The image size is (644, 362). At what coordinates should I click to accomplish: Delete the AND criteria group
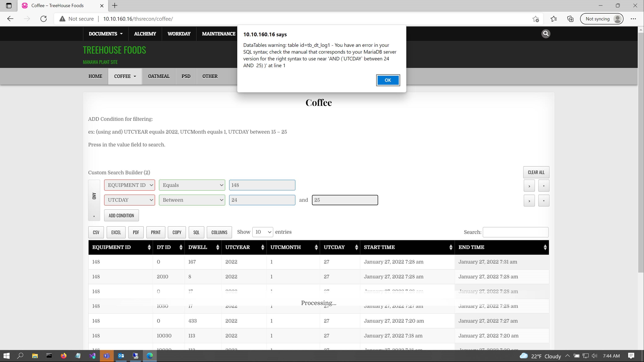click(94, 216)
